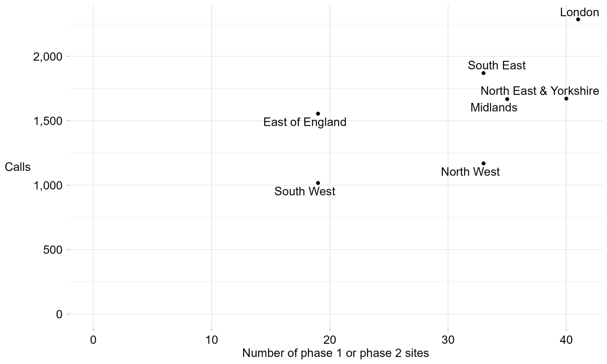Viewport: 607px width, 364px height.
Task: Click the North East & Yorkshire dot
Action: coord(566,99)
